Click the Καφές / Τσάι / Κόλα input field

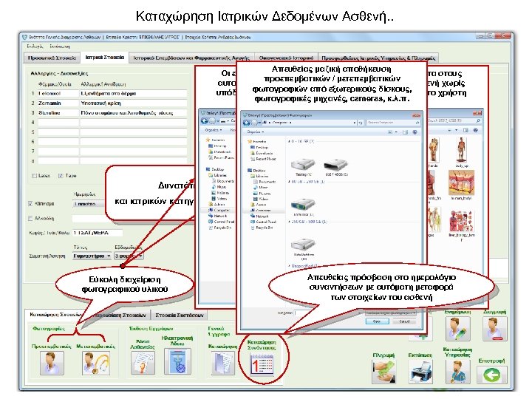98,233
